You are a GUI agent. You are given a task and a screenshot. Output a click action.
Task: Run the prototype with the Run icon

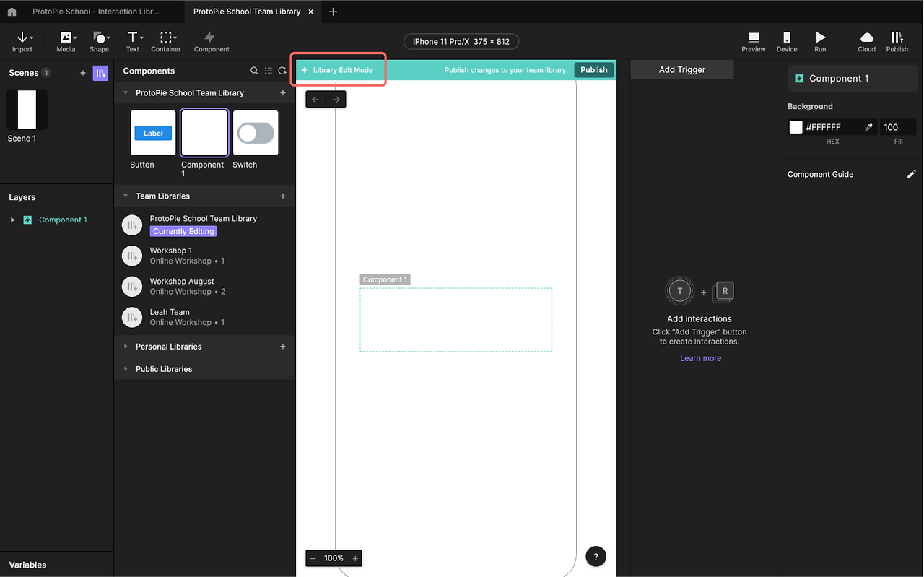point(820,42)
